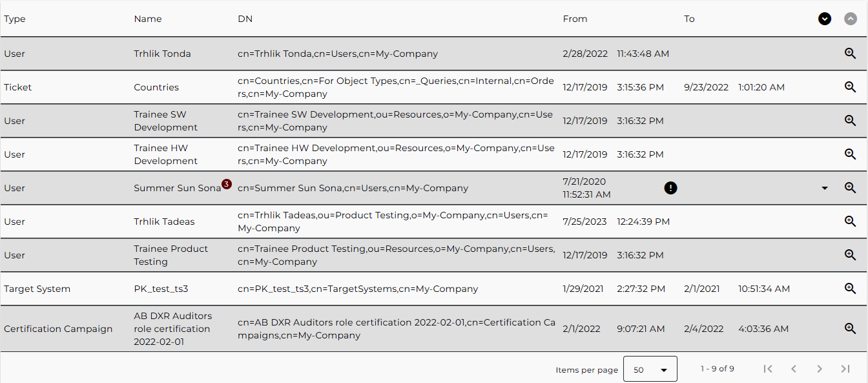Viewport: 868px width, 383px height.
Task: Open details for AB DXR Auditors certification campaign
Action: (x=850, y=328)
